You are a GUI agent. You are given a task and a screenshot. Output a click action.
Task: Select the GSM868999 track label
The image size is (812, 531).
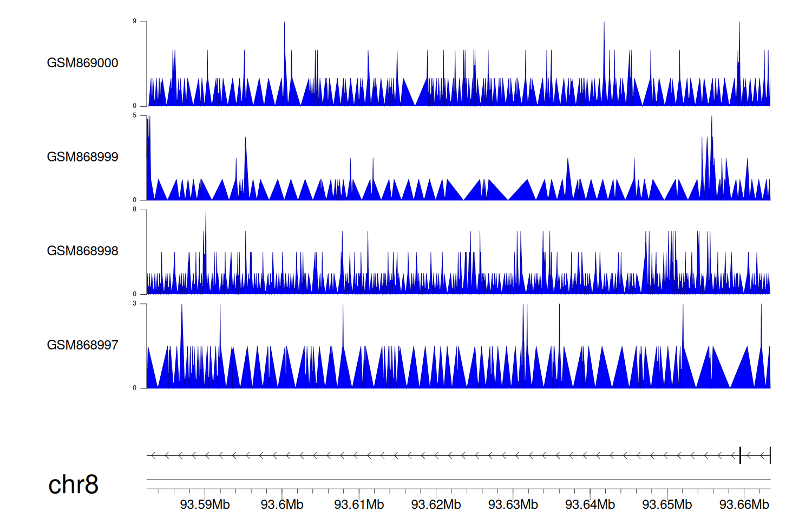pyautogui.click(x=82, y=157)
